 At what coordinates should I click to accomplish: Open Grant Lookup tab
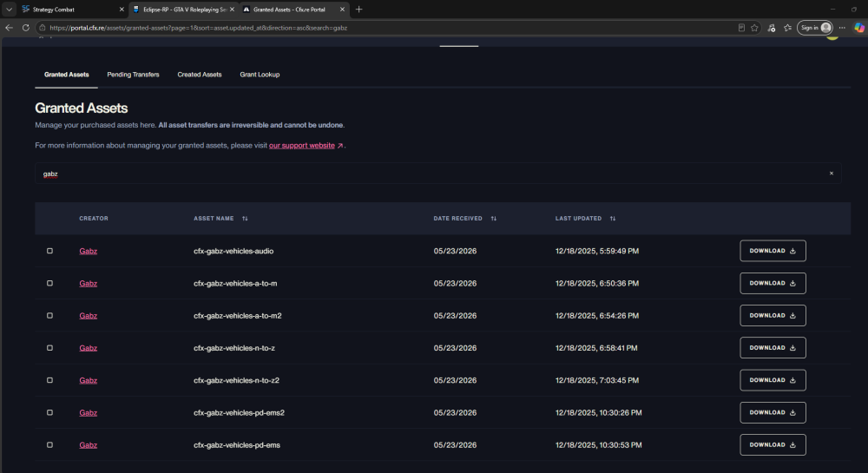coord(260,75)
